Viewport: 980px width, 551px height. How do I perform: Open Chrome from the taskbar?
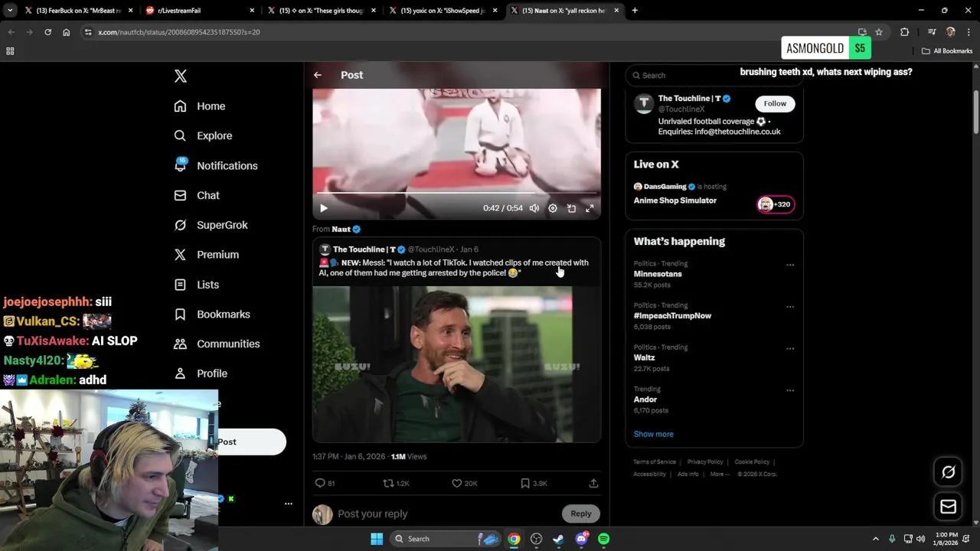514,539
